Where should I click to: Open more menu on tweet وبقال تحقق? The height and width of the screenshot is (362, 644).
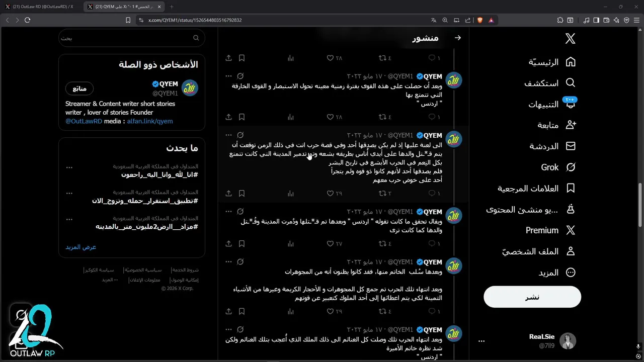228,212
